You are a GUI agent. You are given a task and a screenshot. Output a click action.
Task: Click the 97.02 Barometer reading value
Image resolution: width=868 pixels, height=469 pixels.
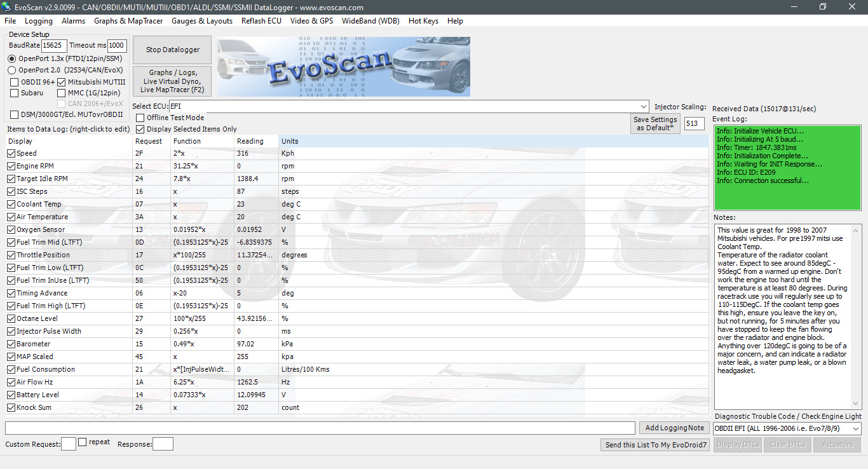click(245, 344)
